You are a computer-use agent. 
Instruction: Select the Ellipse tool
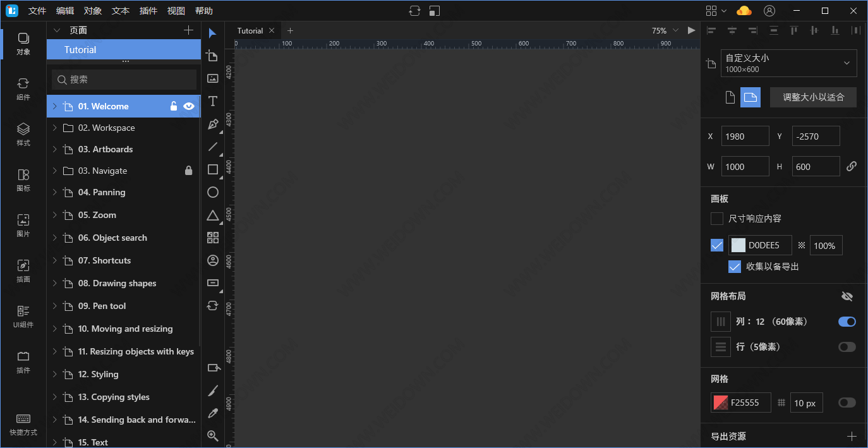213,192
